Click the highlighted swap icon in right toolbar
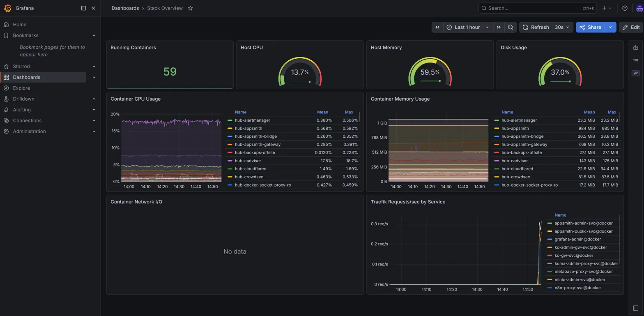 (635, 73)
